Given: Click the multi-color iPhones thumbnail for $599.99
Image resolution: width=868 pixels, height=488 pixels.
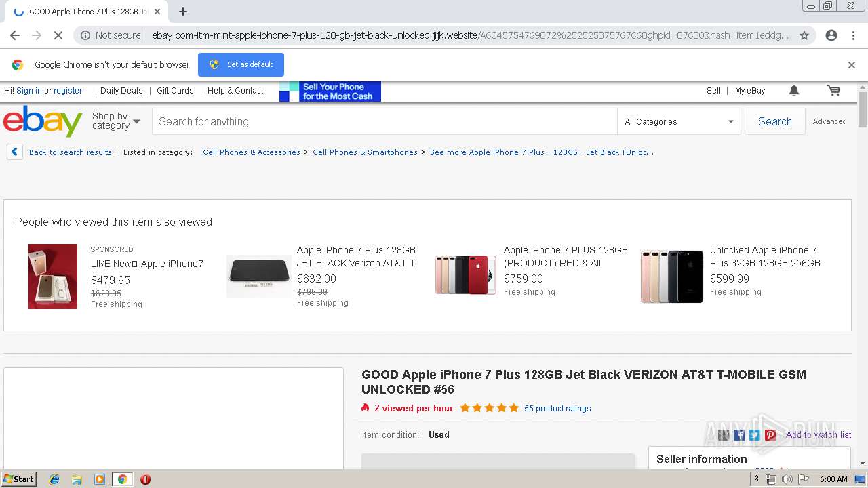Looking at the screenshot, I should click(x=672, y=276).
